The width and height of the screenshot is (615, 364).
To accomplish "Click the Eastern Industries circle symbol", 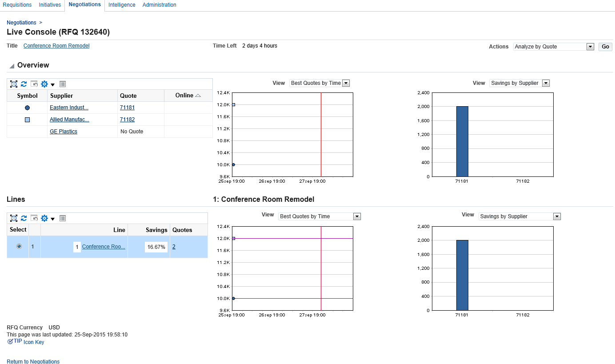I will [x=27, y=108].
